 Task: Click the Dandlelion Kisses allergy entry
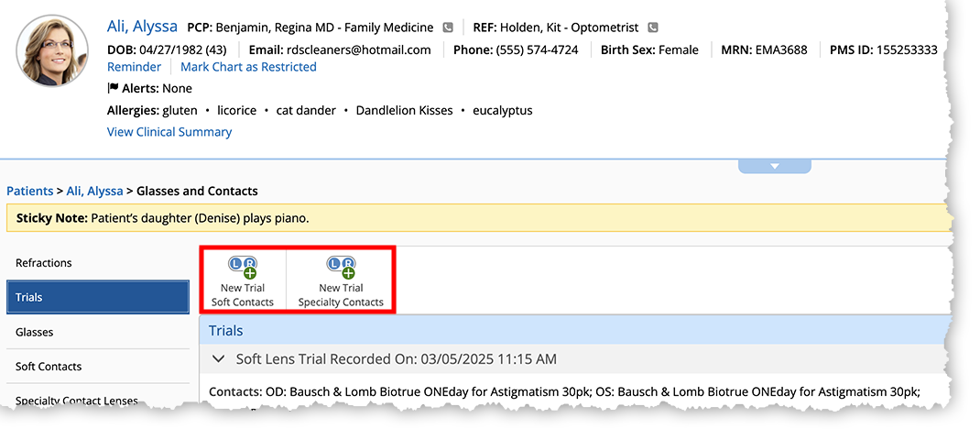click(x=405, y=111)
